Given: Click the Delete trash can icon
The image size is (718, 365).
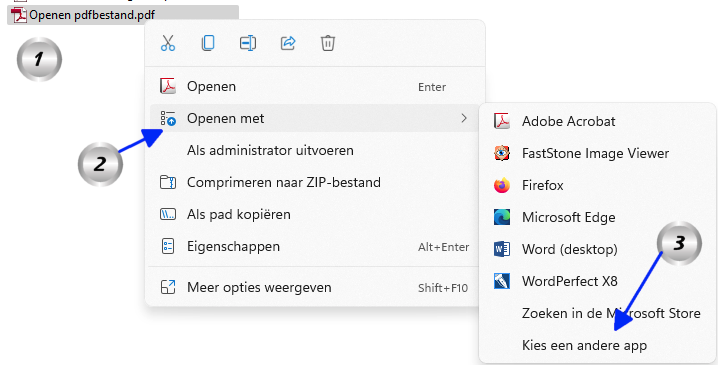Looking at the screenshot, I should coord(328,43).
